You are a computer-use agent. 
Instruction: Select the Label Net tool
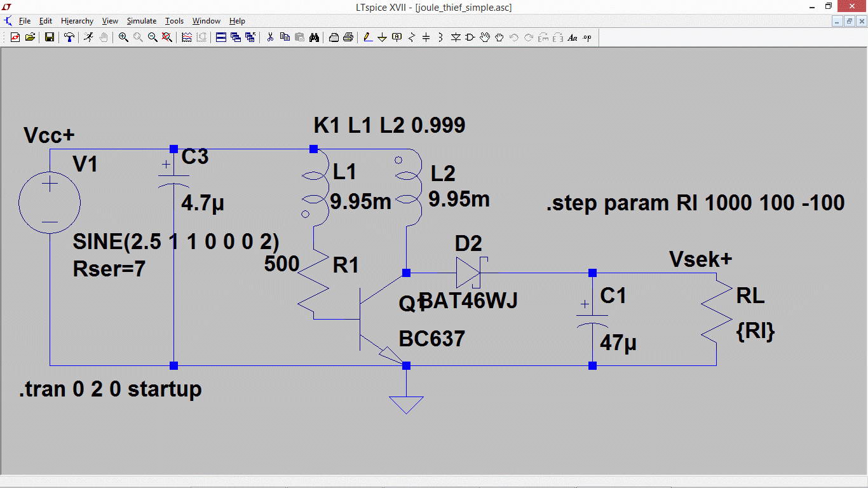coord(397,37)
